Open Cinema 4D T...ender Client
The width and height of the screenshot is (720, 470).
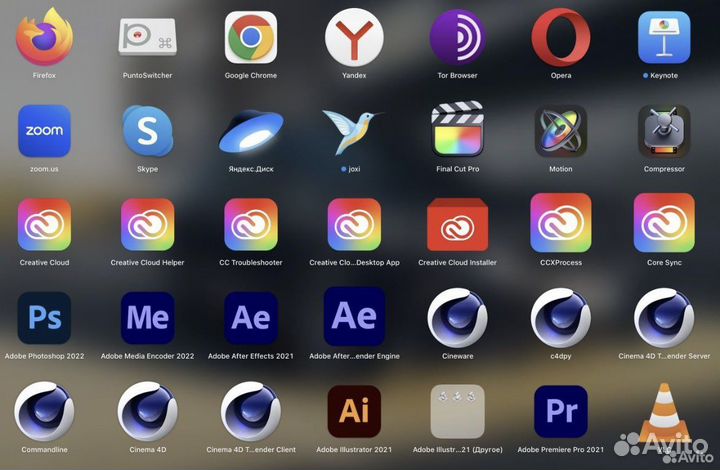[251, 412]
